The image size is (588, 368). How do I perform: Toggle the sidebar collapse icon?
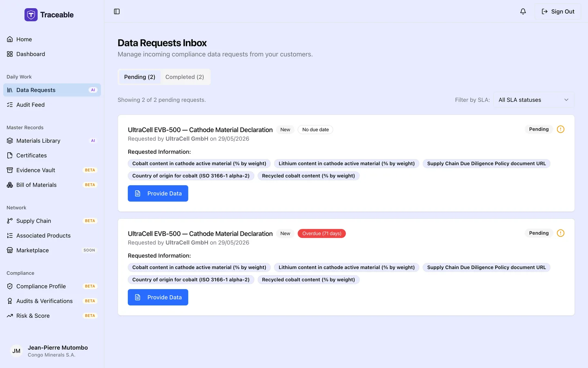pos(117,11)
